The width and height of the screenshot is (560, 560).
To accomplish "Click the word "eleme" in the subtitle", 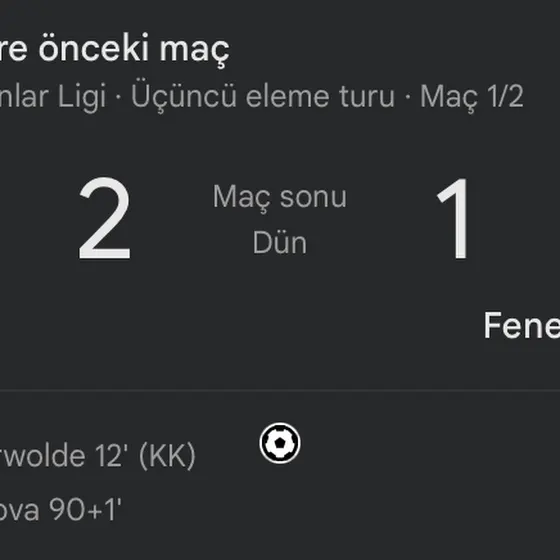I will 287,96.
